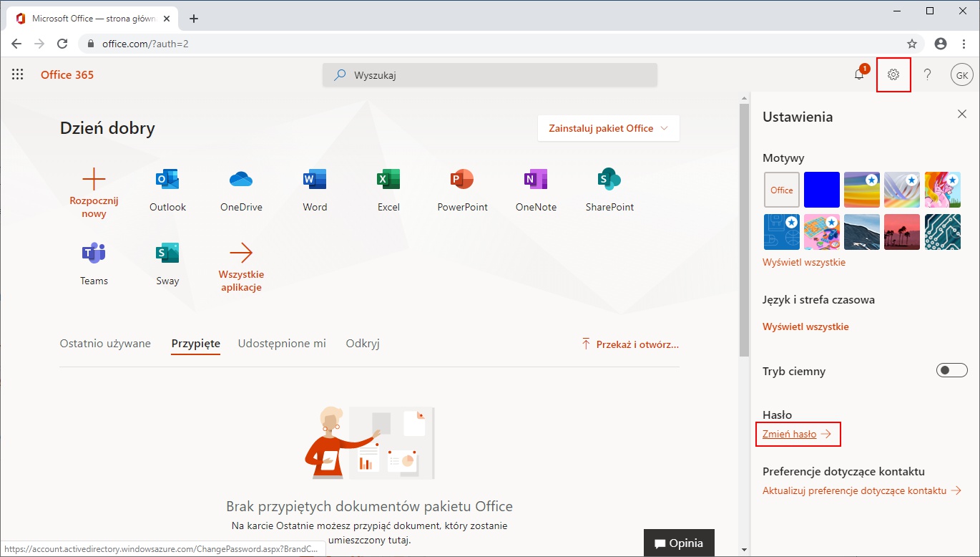The height and width of the screenshot is (557, 980).
Task: Launch SharePoint app
Action: click(x=609, y=190)
